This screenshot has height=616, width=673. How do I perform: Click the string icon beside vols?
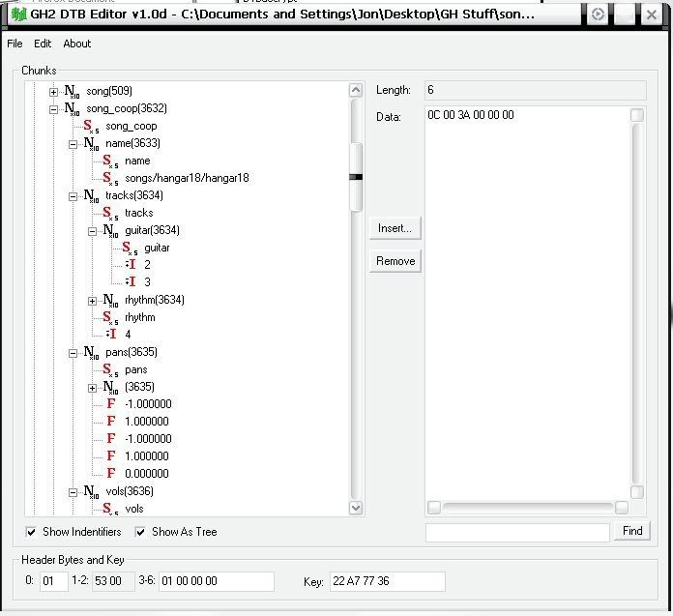click(110, 509)
